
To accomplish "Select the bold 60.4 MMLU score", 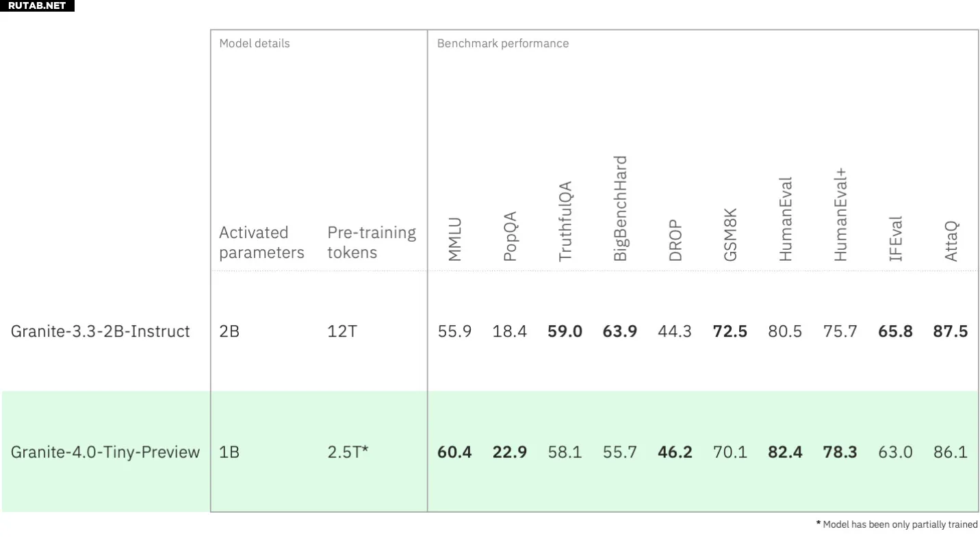I will [454, 452].
